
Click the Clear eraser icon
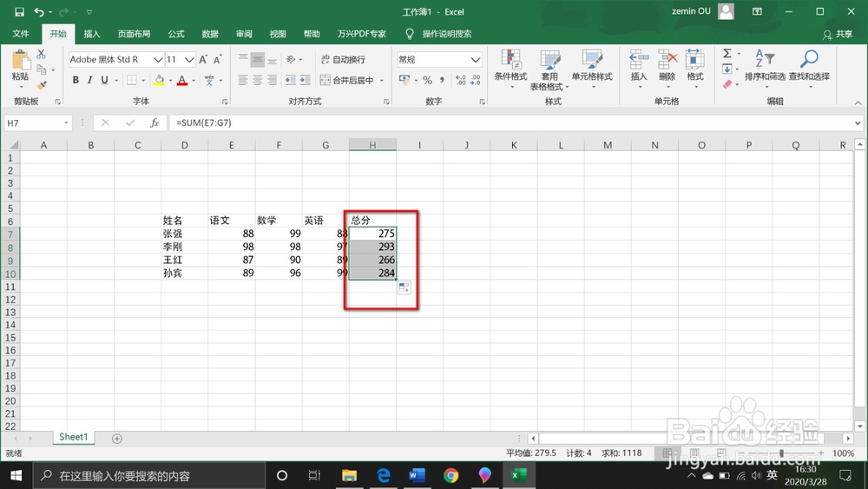pyautogui.click(x=727, y=84)
